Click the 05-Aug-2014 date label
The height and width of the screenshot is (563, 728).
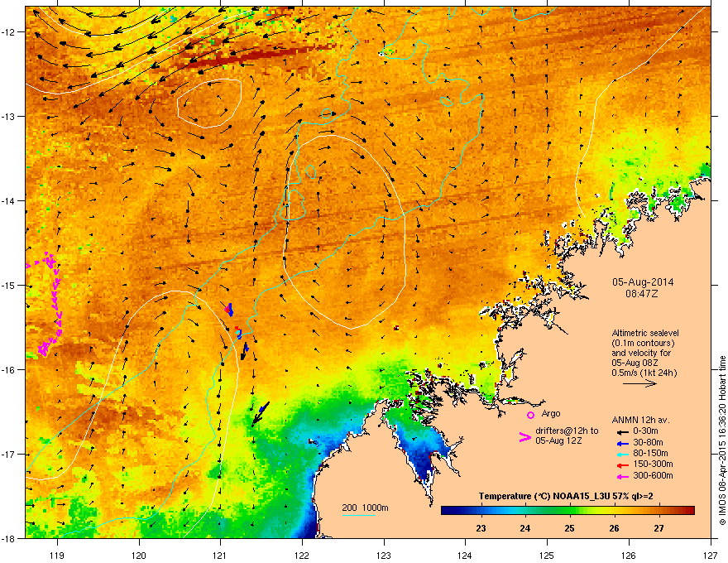point(643,282)
